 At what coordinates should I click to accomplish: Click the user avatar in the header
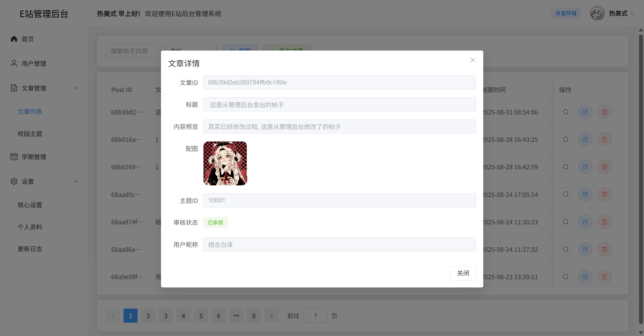tap(597, 13)
